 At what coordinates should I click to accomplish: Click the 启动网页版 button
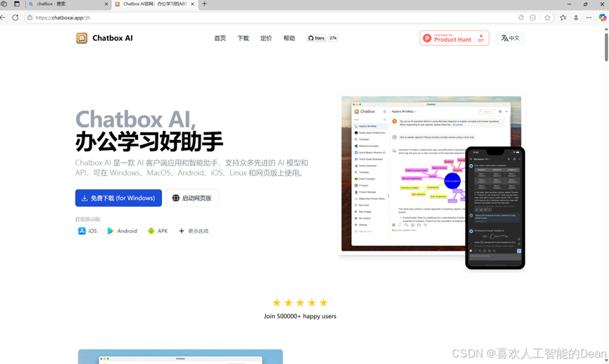[x=192, y=198]
